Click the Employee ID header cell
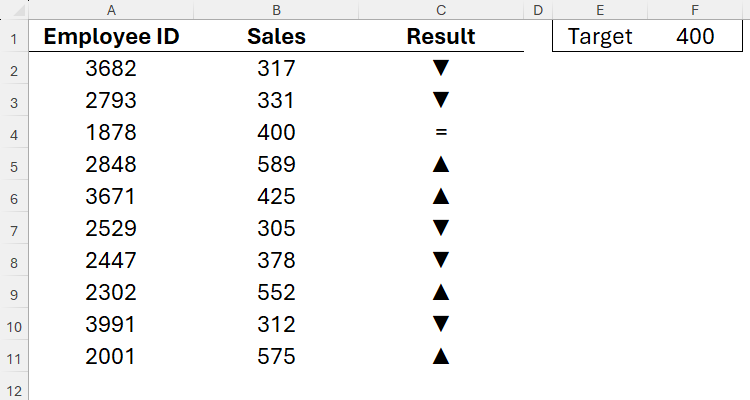The image size is (750, 400). click(x=111, y=37)
